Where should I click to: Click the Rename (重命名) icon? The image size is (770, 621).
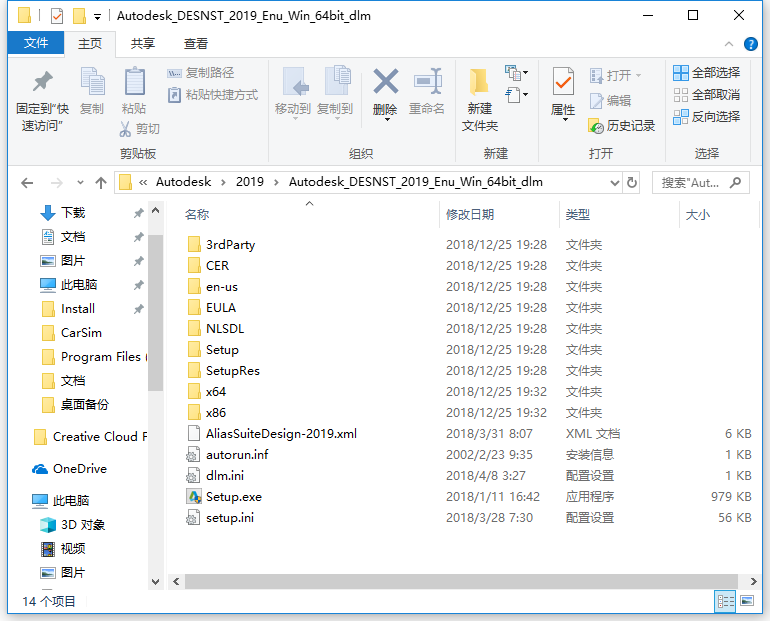pyautogui.click(x=428, y=81)
